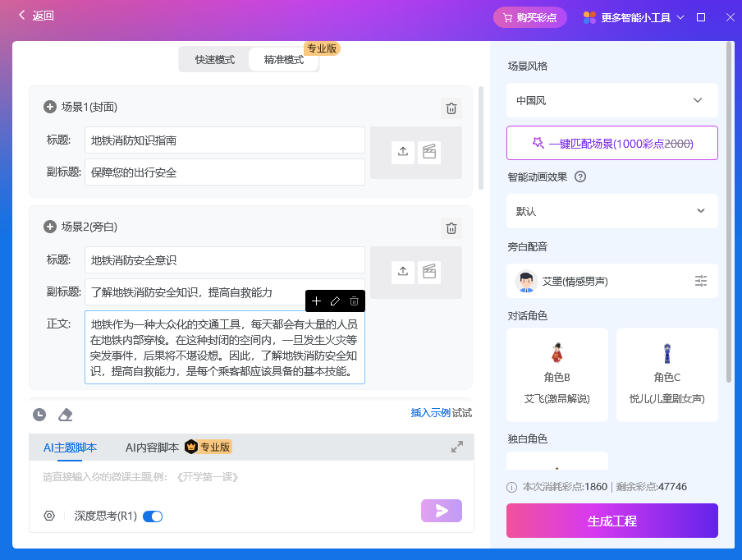Click the 生成工程 button
Screen dimensions: 742x560
[x=611, y=521]
